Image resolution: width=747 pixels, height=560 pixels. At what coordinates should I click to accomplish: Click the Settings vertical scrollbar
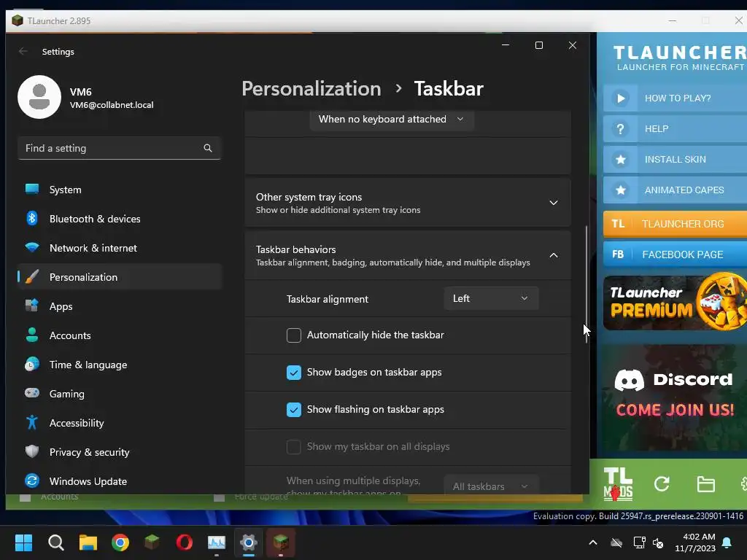[x=586, y=284]
